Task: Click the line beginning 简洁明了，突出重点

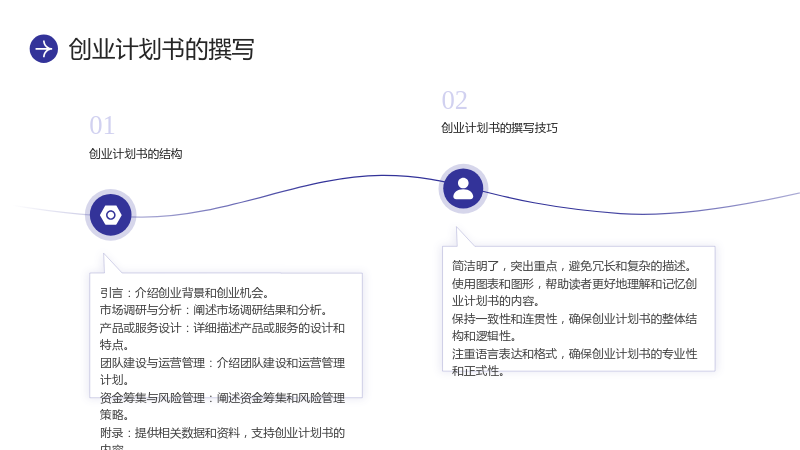Action: tap(572, 266)
